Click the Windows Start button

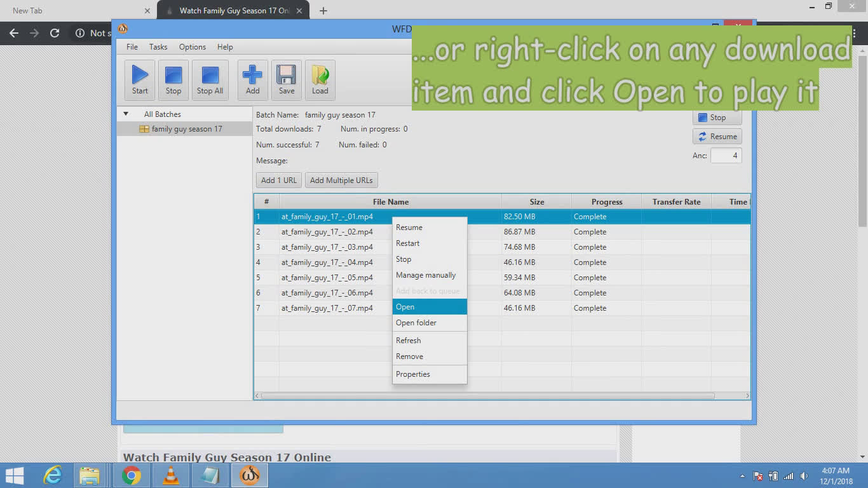(15, 475)
